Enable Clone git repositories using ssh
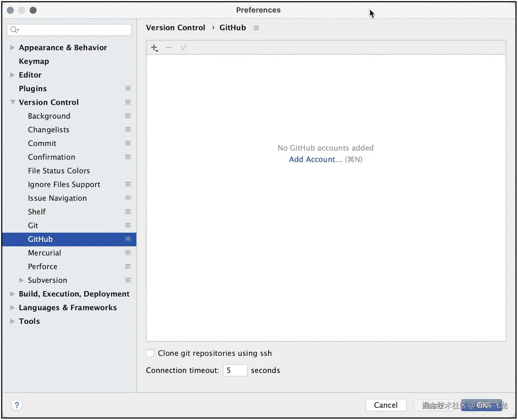 [150, 353]
